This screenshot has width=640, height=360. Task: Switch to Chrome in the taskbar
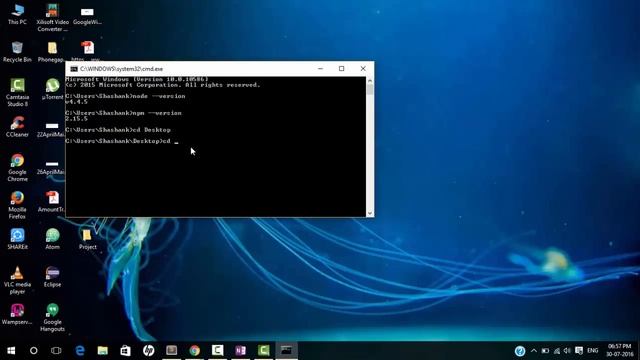tap(195, 351)
